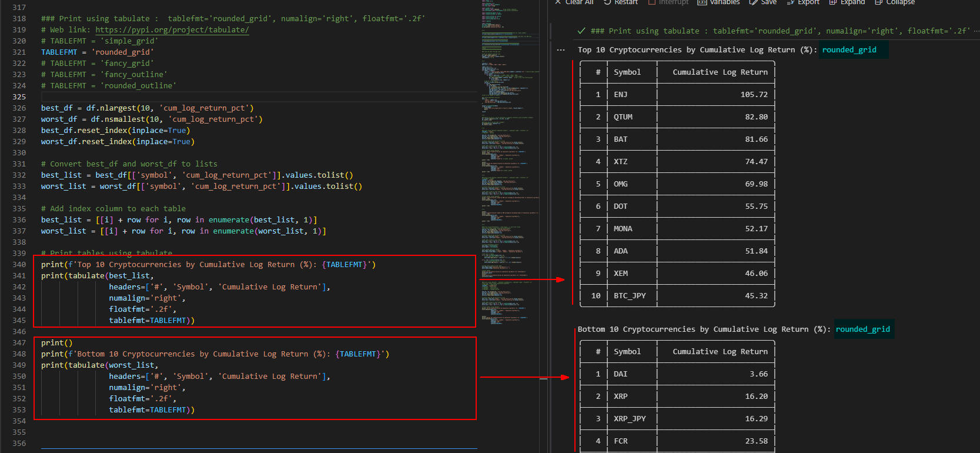The height and width of the screenshot is (453, 980).
Task: Click the Cumulative Log Return header in the top table
Action: coord(720,72)
